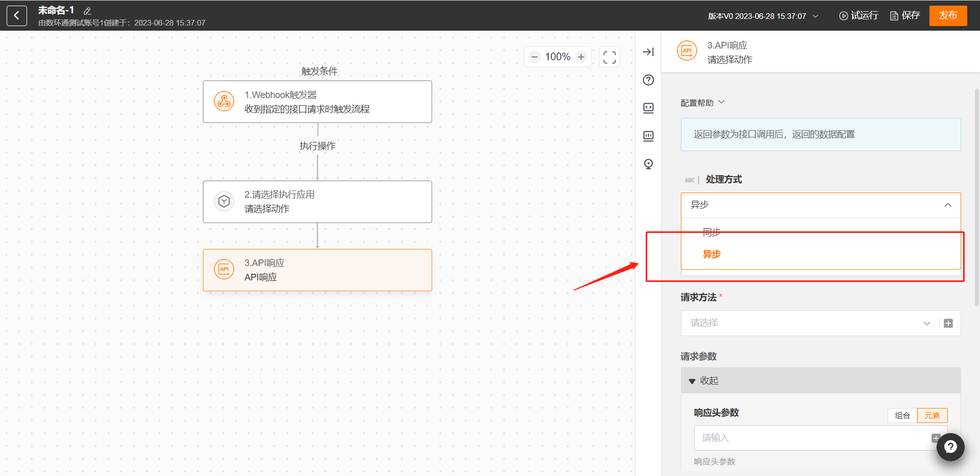This screenshot has width=980, height=476.
Task: Click the pencil icon to rename 未命名-1
Action: (x=87, y=11)
